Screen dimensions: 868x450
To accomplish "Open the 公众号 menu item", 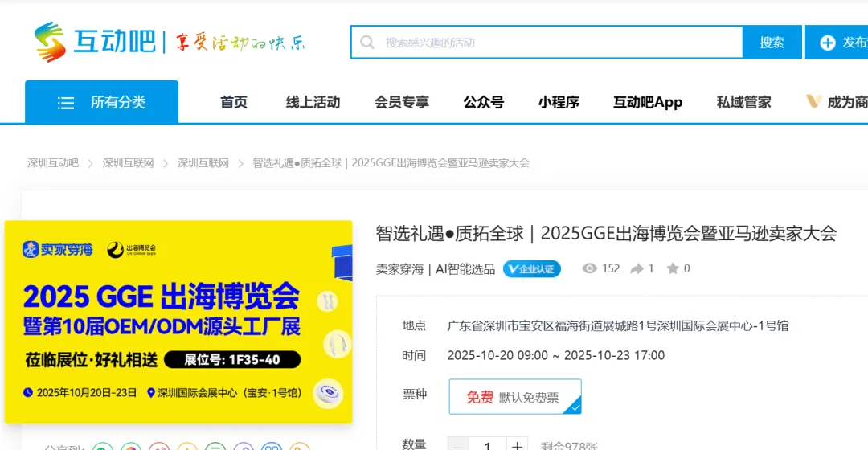I will (483, 102).
